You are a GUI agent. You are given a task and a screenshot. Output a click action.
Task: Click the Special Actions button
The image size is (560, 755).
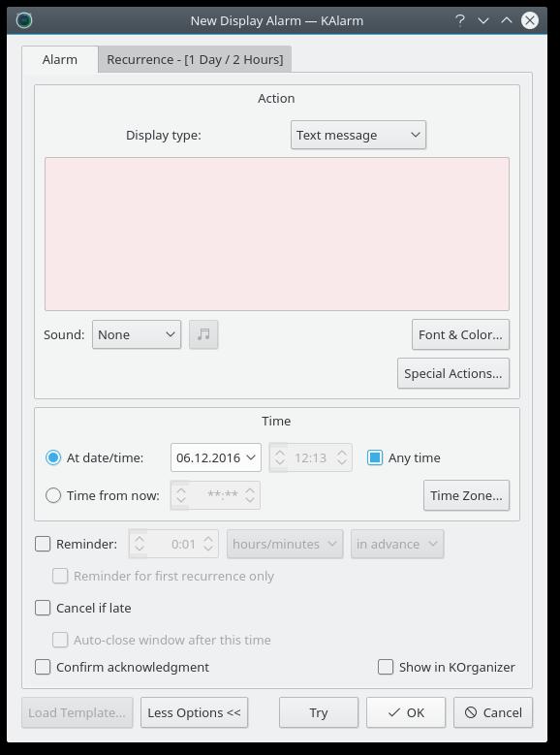click(453, 373)
